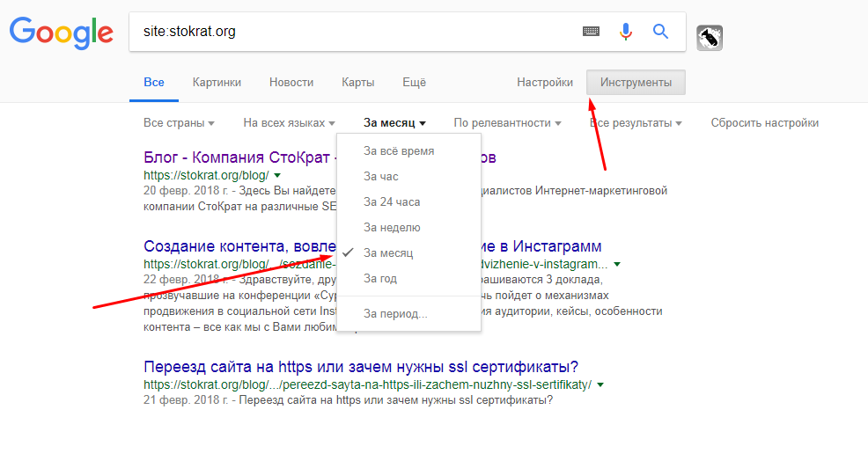This screenshot has height=461, width=868.
Task: Open the on-screen keyboard icon
Action: (591, 32)
